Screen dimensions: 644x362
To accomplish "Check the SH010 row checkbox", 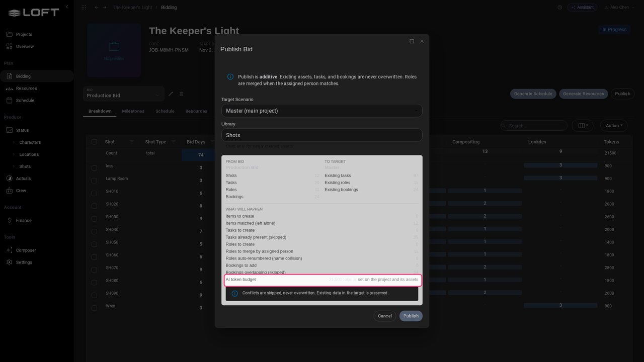I will point(94,194).
